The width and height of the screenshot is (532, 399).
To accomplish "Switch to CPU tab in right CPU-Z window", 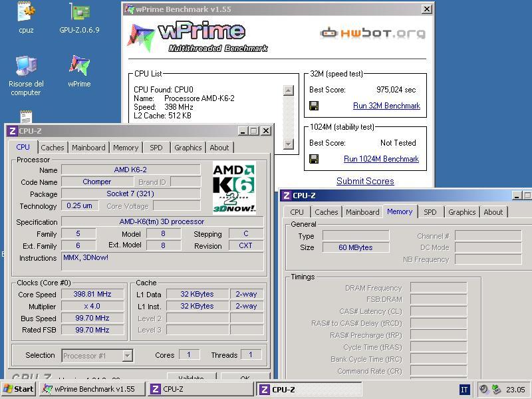I will (297, 212).
